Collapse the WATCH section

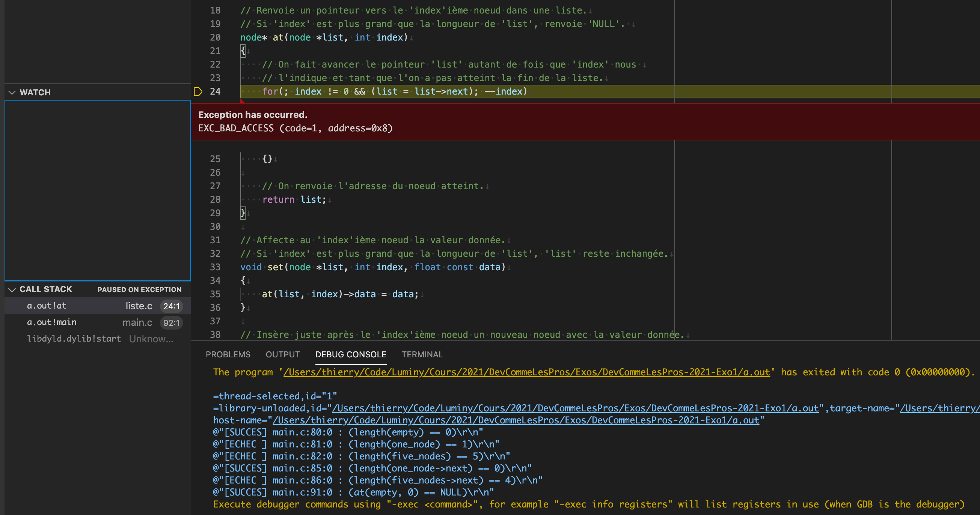pyautogui.click(x=12, y=92)
